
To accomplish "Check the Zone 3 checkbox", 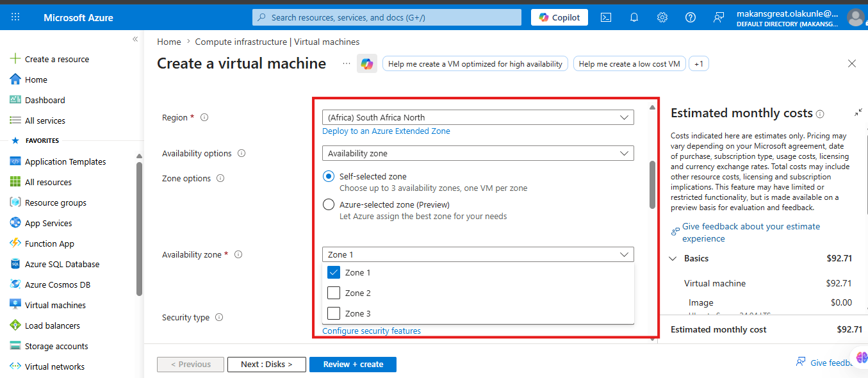I will [334, 313].
